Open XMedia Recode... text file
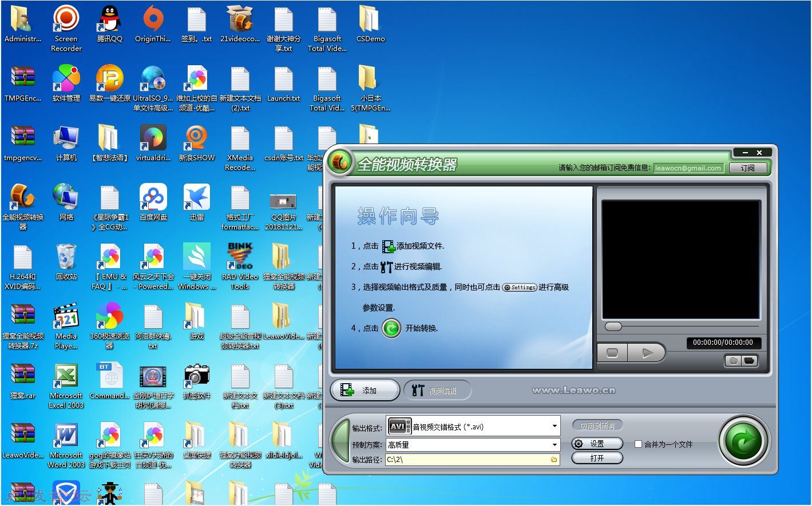Screen dimensions: 812x506 (240, 148)
